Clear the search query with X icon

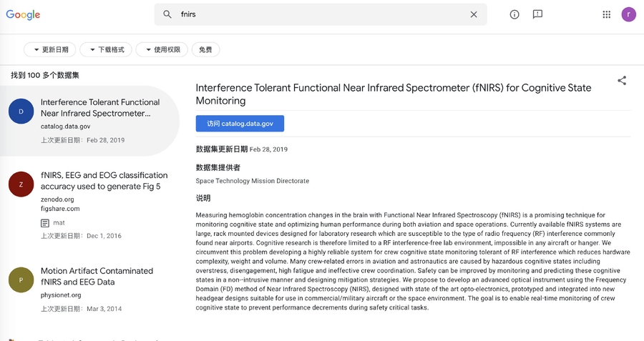tap(474, 14)
